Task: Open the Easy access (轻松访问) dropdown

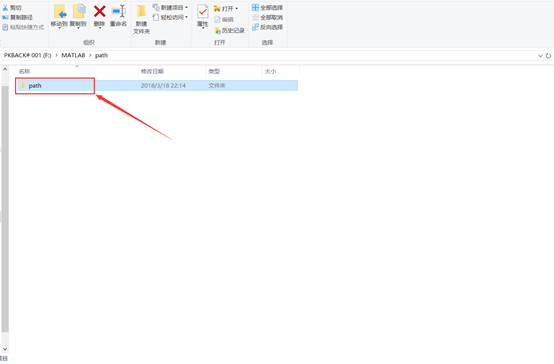Action: [170, 17]
